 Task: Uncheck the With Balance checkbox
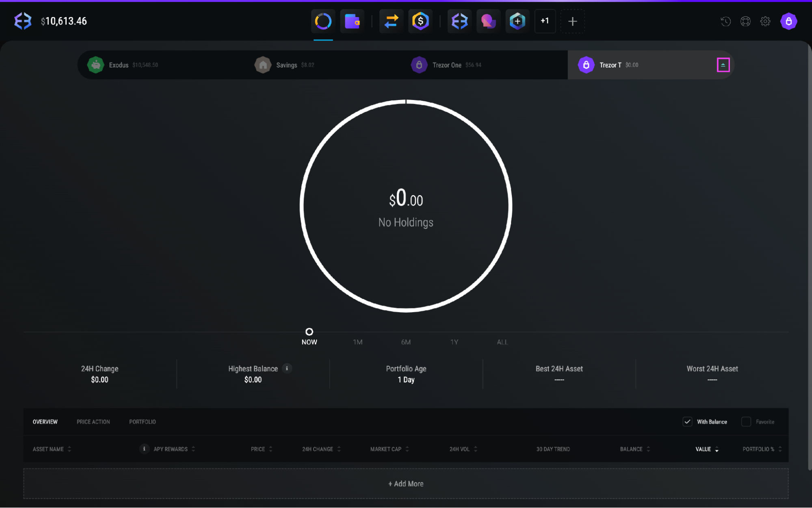click(x=687, y=422)
